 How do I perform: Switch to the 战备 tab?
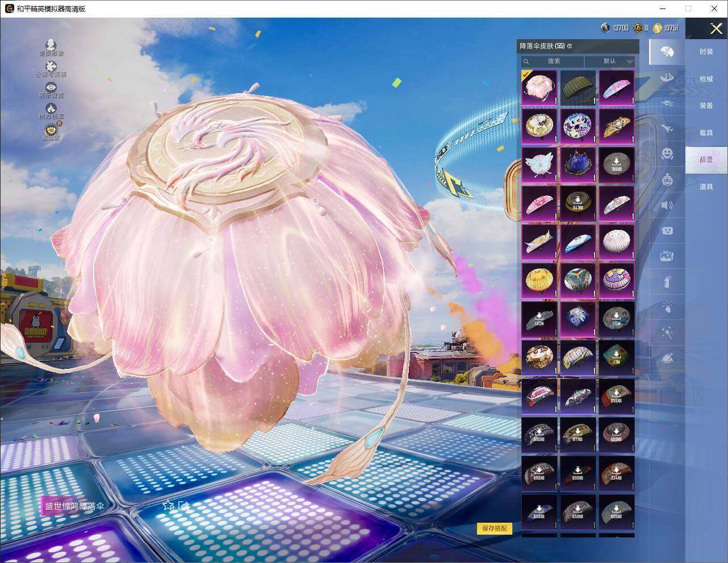706,159
